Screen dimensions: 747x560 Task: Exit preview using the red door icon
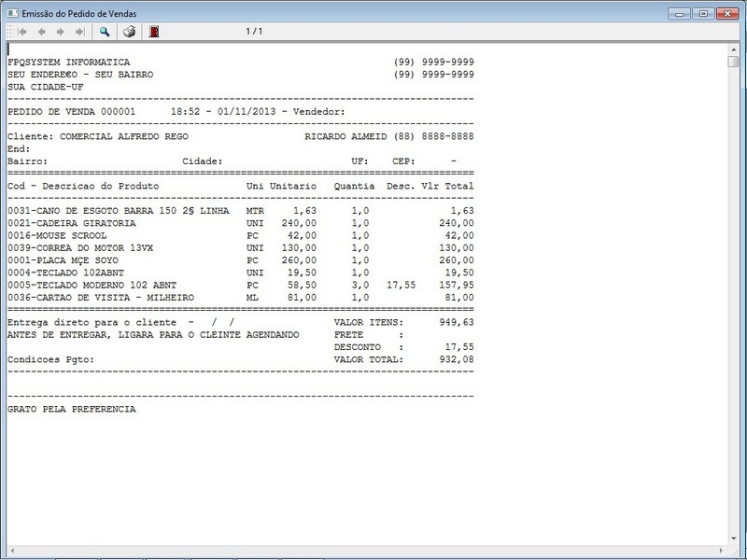[154, 32]
